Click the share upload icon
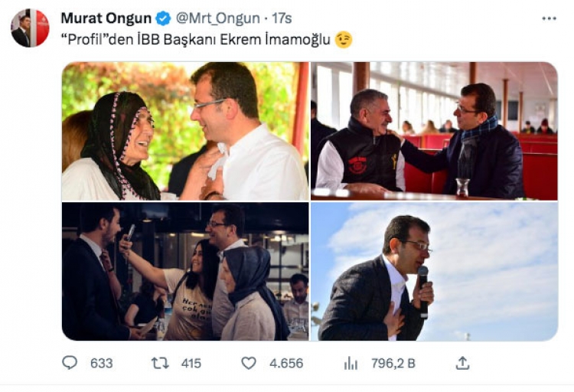This screenshot has width=574, height=392. click(462, 363)
